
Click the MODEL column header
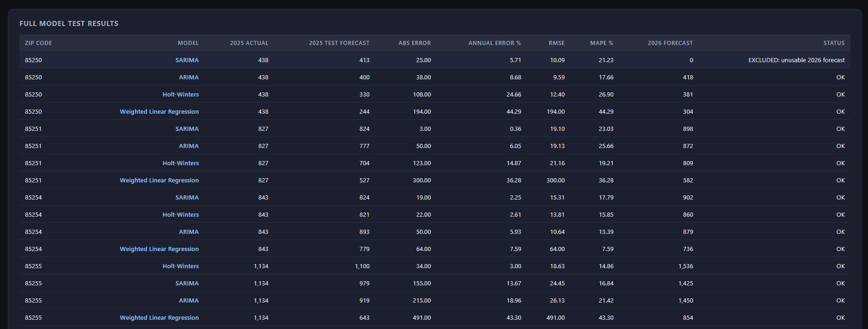188,43
